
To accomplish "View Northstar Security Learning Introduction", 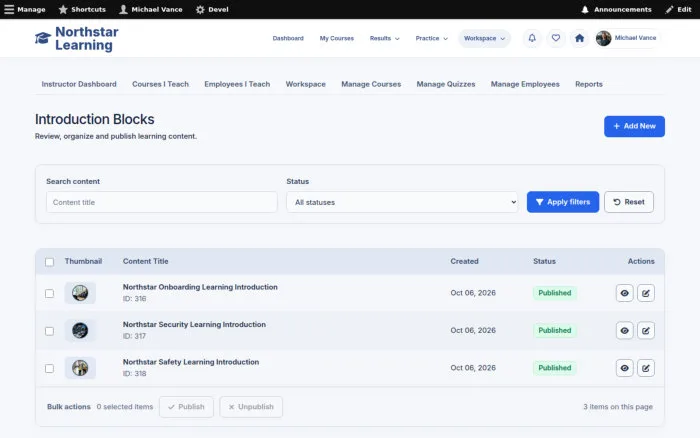I will [x=624, y=330].
